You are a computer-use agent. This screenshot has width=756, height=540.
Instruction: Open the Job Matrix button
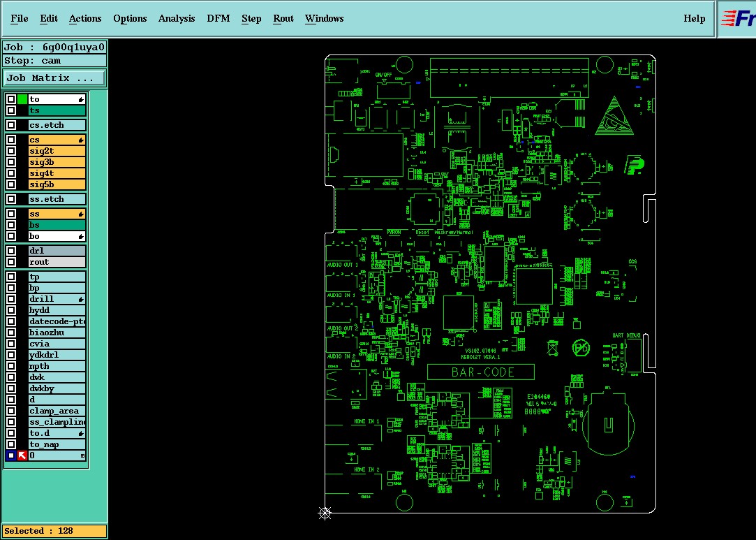tap(54, 78)
